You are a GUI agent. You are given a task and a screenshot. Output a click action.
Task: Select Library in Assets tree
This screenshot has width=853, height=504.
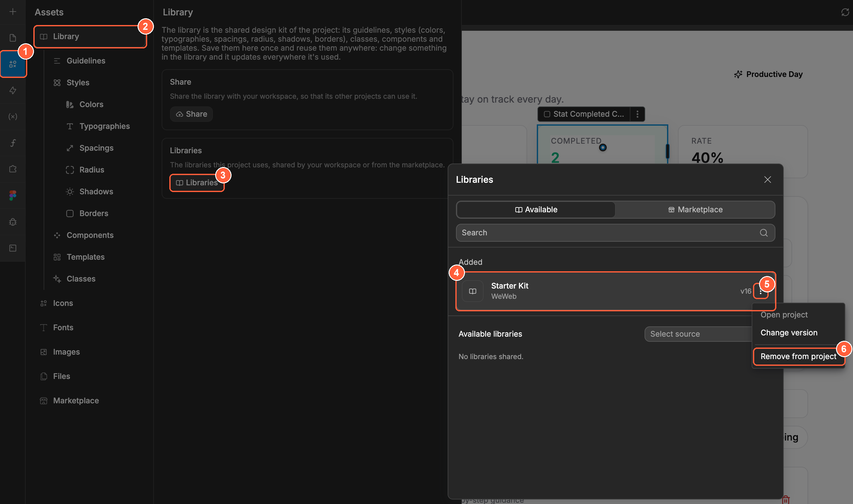(90, 36)
